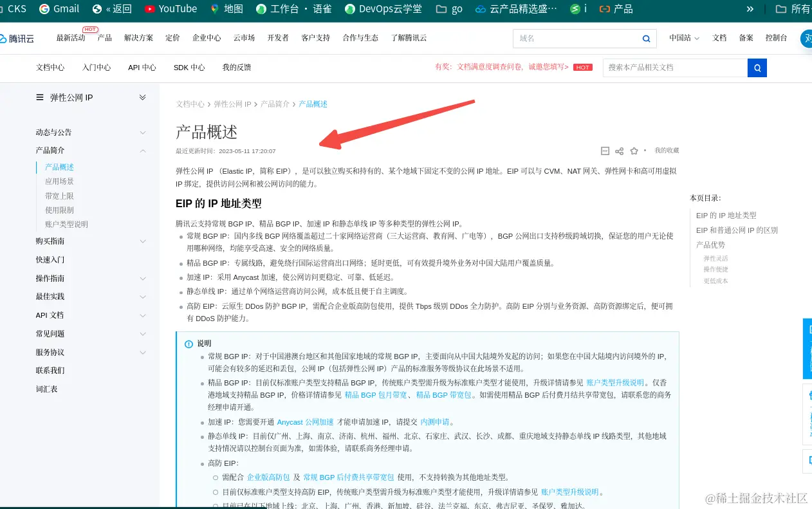
Task: Favorite this page with the star icon
Action: coord(634,151)
